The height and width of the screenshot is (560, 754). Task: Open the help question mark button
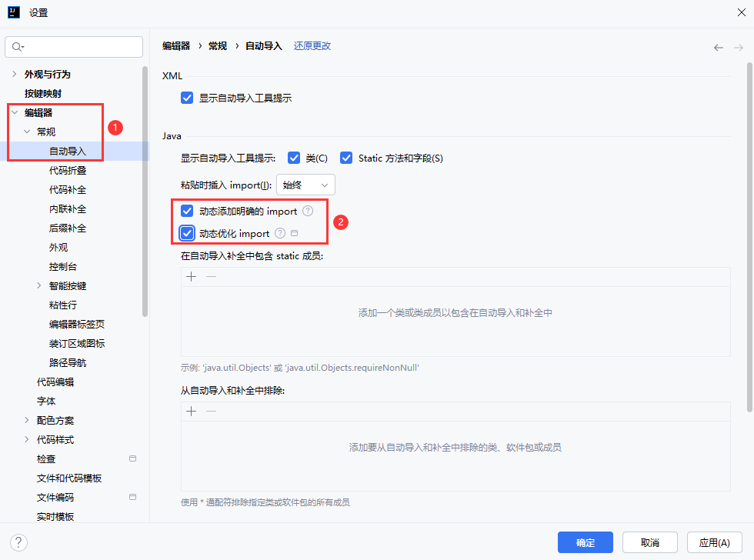point(18,542)
